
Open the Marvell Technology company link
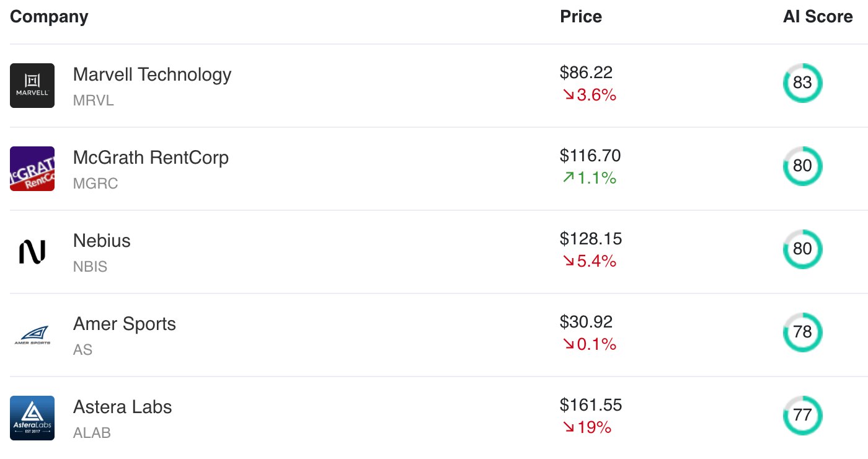(152, 74)
